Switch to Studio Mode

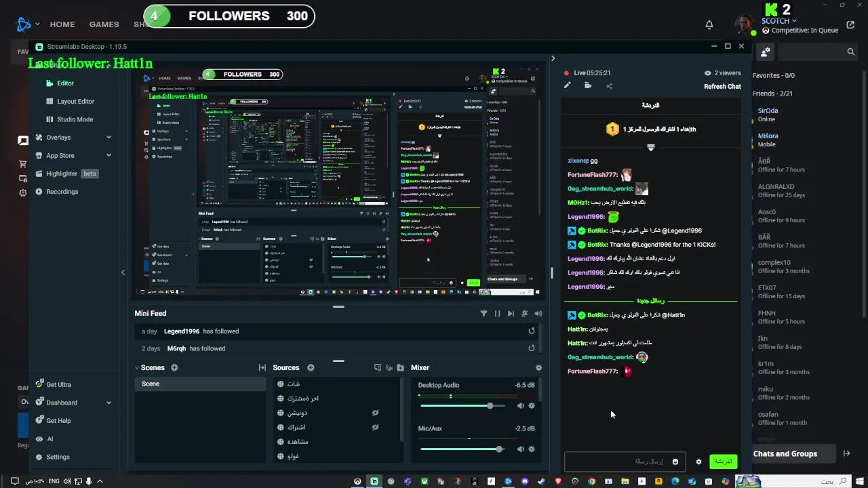coord(75,119)
